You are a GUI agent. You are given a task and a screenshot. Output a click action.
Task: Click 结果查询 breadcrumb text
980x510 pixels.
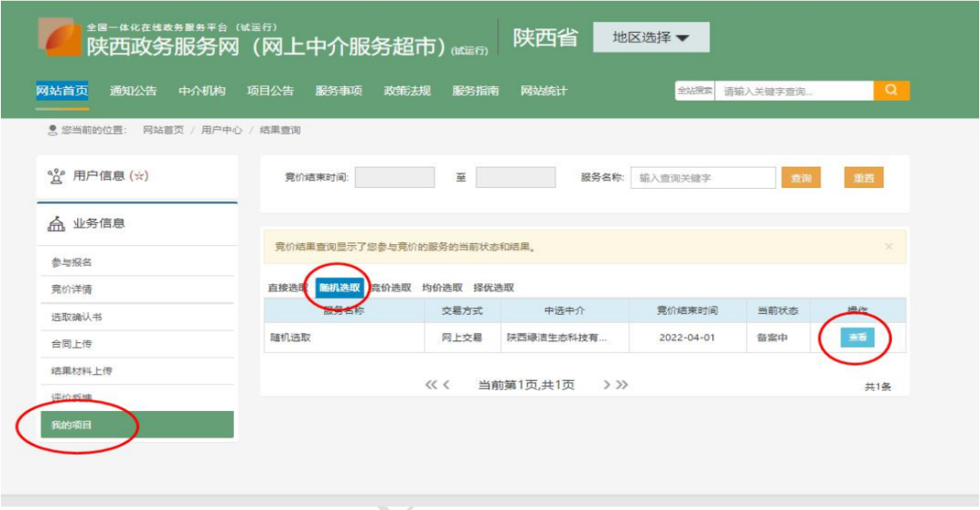tap(280, 130)
